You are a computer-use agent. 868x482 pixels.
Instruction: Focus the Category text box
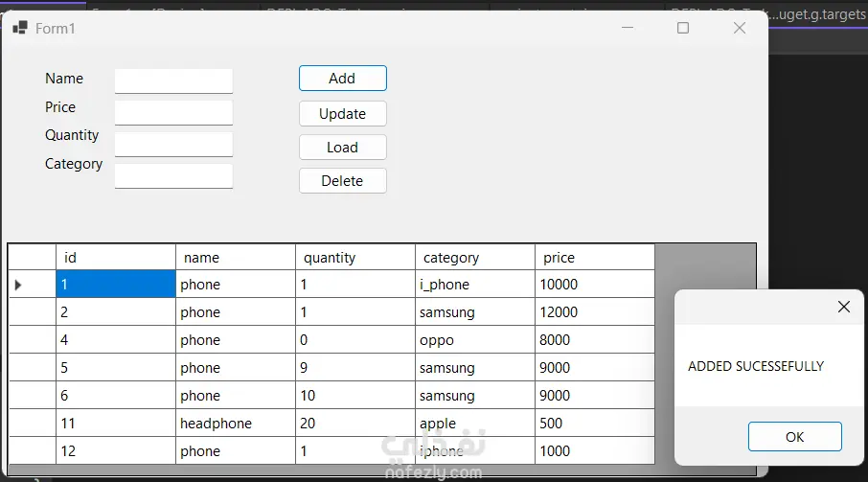click(173, 176)
